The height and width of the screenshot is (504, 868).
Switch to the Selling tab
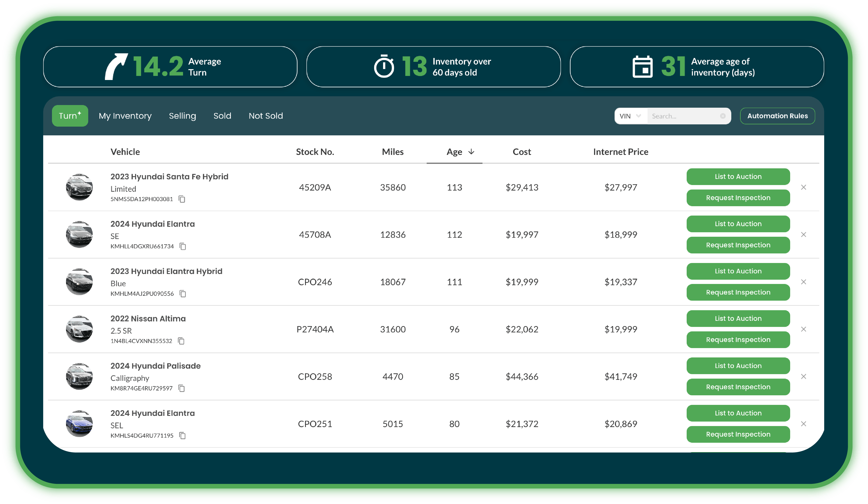[182, 116]
